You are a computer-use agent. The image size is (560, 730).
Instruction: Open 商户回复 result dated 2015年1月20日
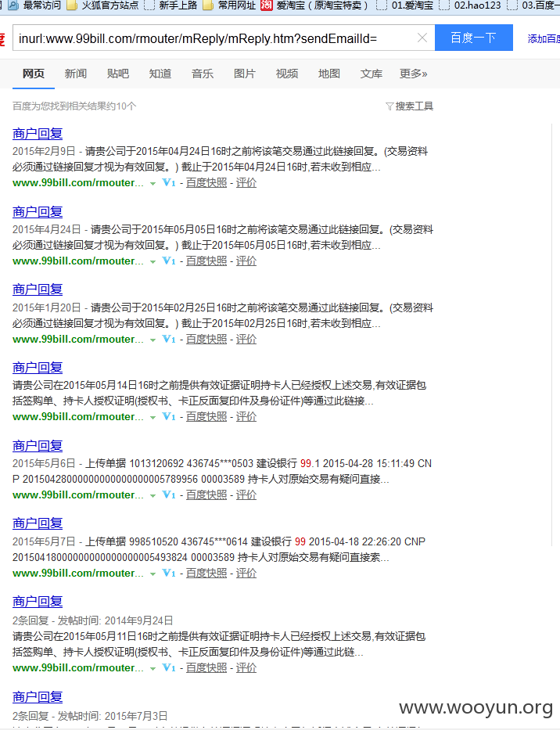coord(38,289)
